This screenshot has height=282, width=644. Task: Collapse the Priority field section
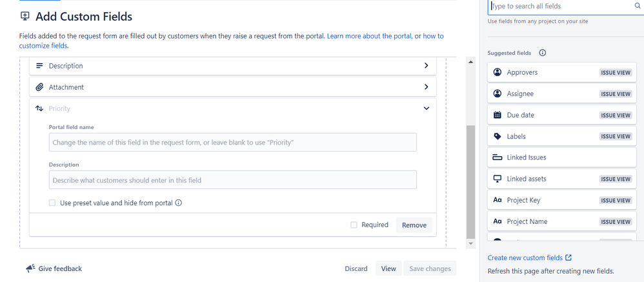(x=426, y=108)
